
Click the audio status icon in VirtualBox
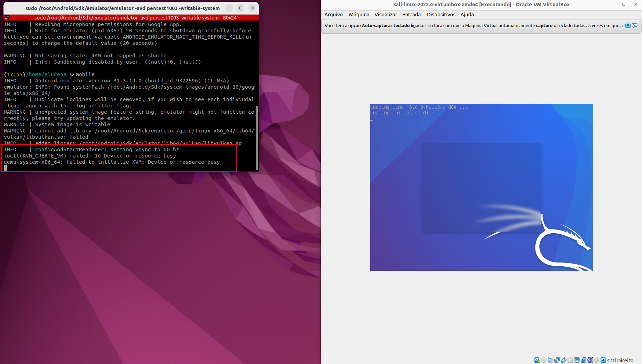(x=550, y=360)
